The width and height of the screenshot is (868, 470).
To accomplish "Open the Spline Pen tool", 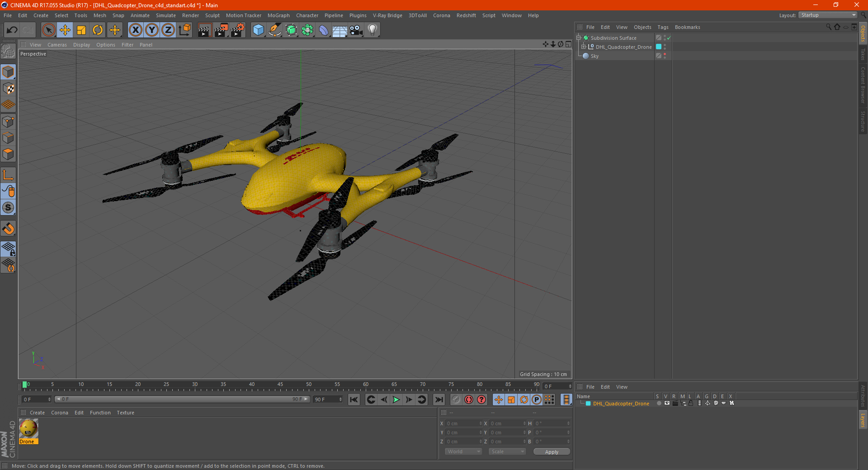I will coord(274,30).
